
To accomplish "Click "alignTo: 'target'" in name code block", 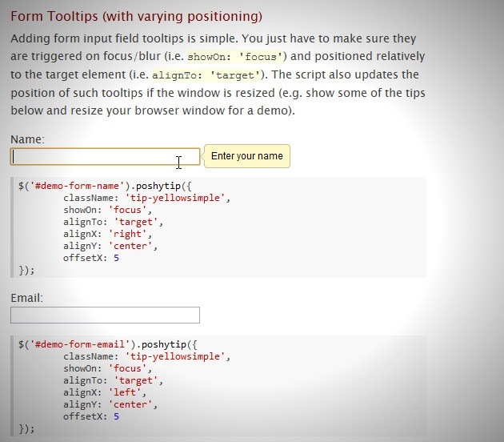I will pos(113,222).
